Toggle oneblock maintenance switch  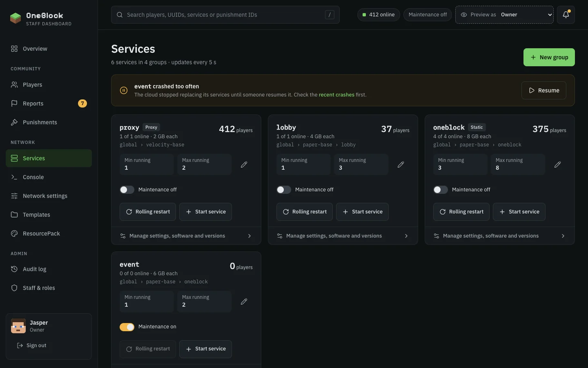(441, 190)
